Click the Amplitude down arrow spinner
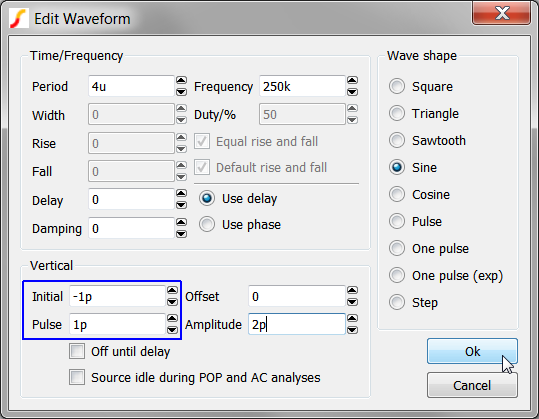This screenshot has width=539, height=419. (352, 330)
